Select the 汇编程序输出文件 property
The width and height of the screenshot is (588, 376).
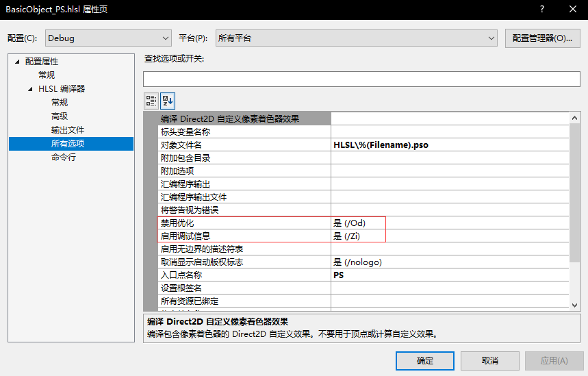pos(244,197)
